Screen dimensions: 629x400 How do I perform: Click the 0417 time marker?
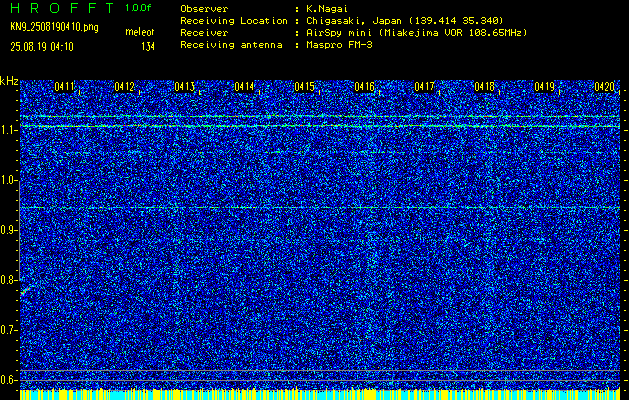[424, 87]
